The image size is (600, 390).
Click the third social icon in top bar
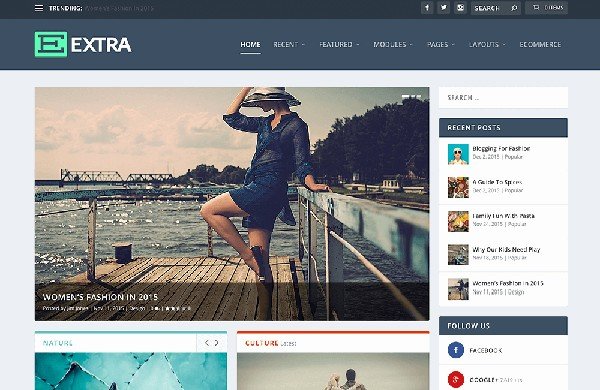pyautogui.click(x=460, y=8)
